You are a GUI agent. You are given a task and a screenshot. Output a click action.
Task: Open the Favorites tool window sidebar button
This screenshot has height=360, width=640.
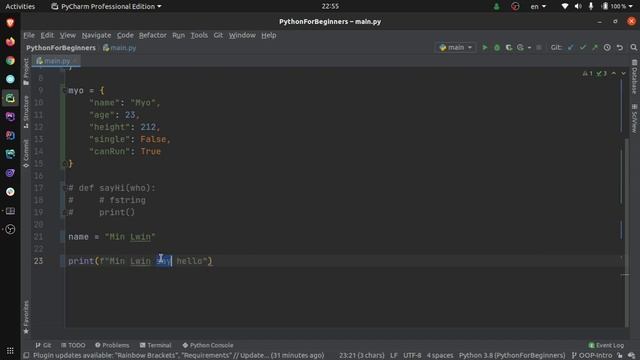[26, 317]
